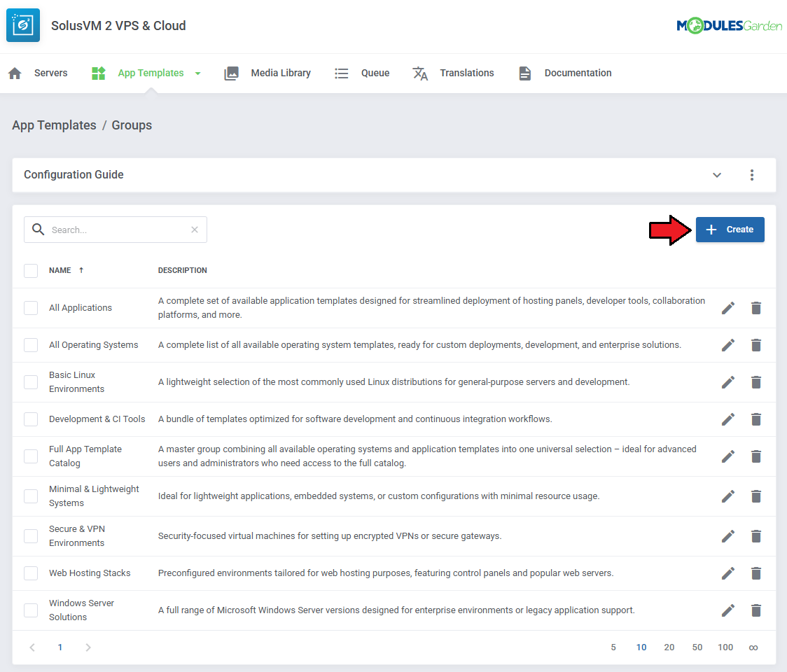Image resolution: width=787 pixels, height=672 pixels.
Task: Select the Full App Template Catalog checkbox
Action: point(31,456)
